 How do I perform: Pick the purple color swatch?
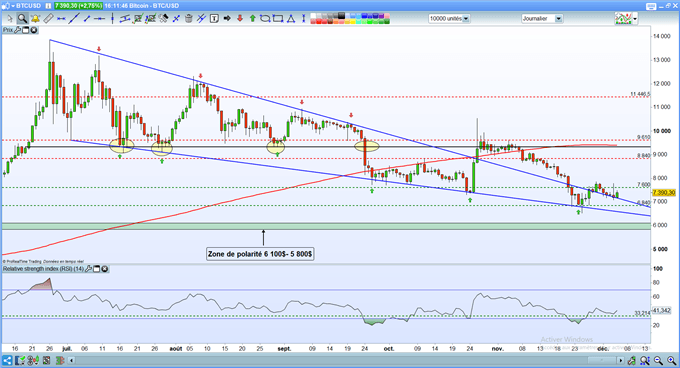381,16
